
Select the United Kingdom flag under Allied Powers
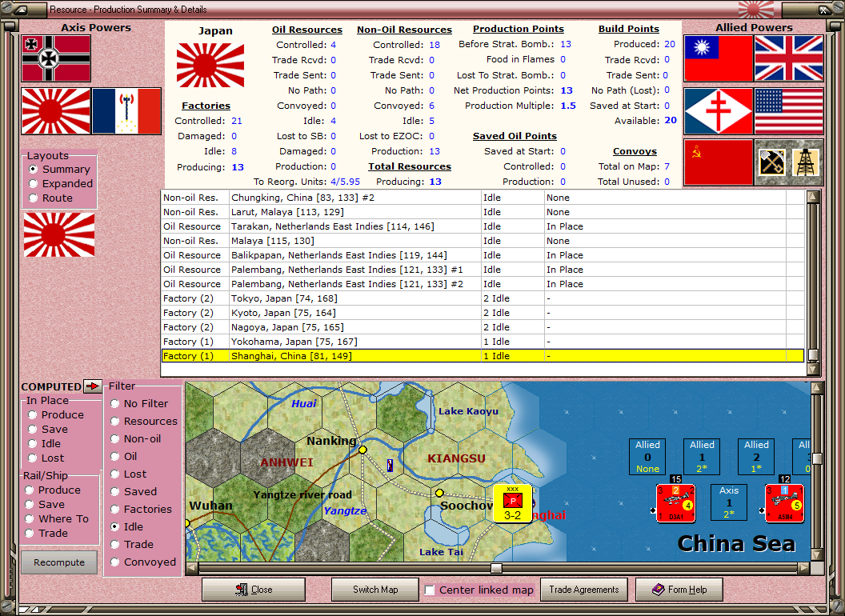pyautogui.click(x=789, y=58)
